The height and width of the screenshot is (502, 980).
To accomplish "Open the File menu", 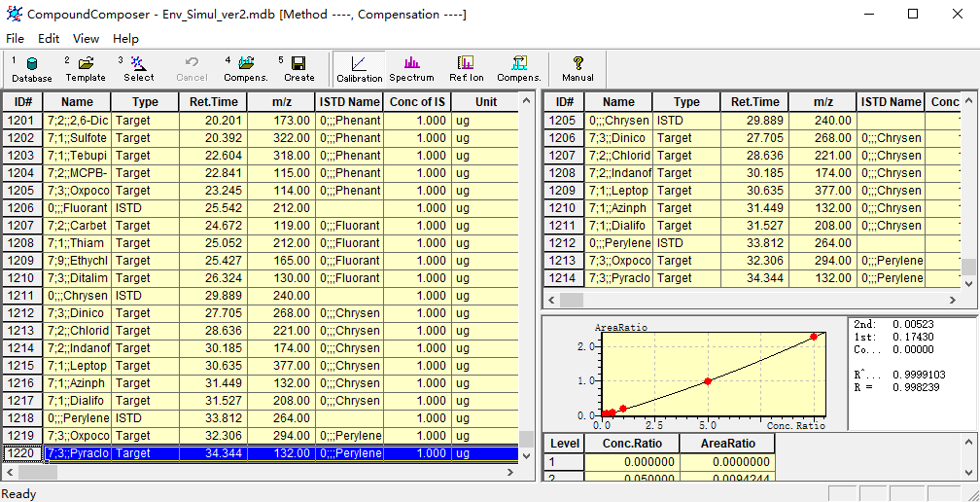I will 16,39.
